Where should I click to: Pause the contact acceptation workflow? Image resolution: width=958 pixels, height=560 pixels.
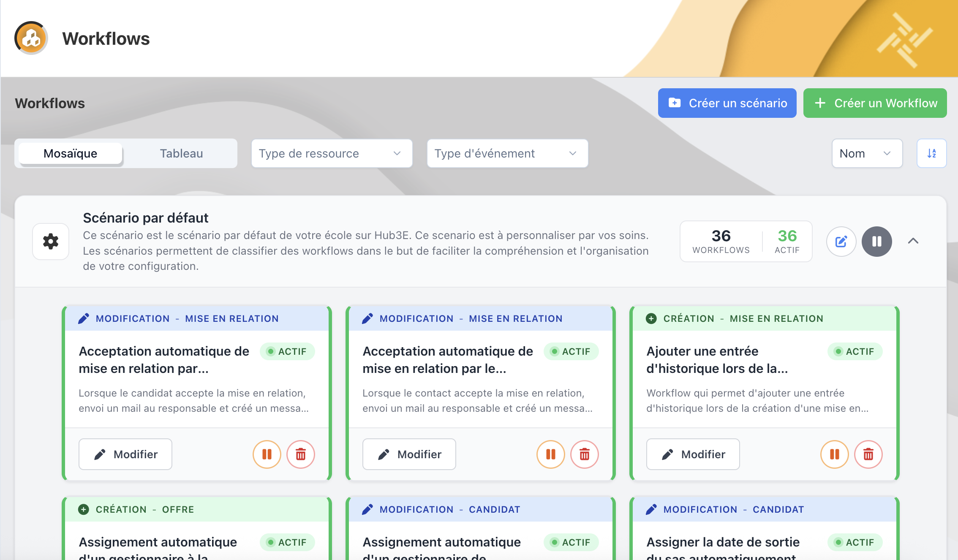551,454
